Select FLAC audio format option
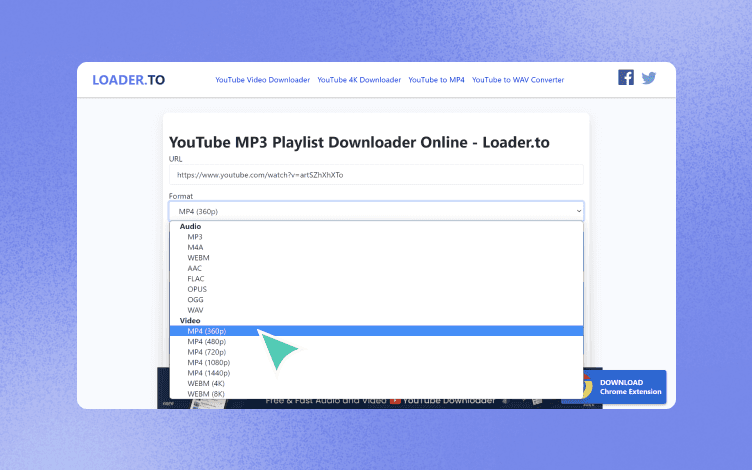 click(376, 279)
